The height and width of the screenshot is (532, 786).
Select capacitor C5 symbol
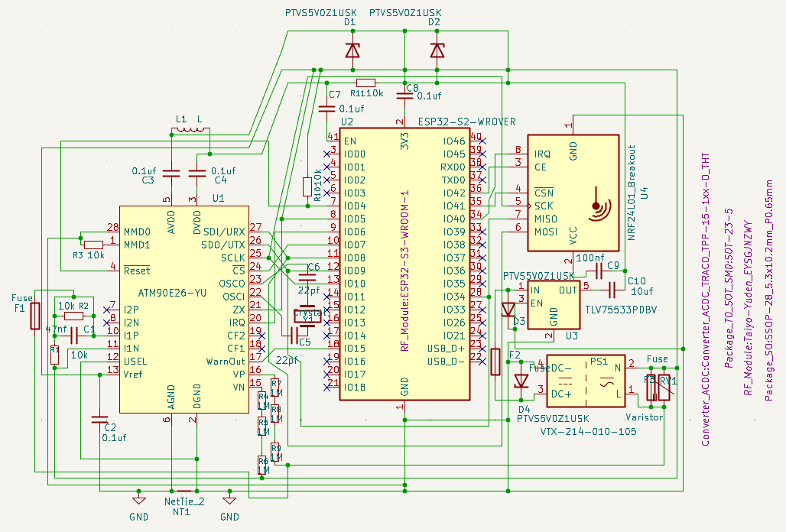294,336
